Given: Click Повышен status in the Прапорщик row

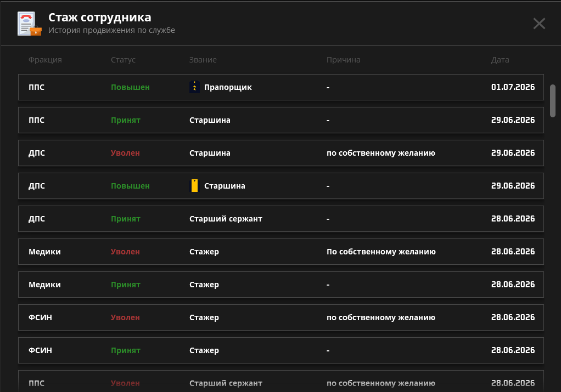Looking at the screenshot, I should pos(130,87).
